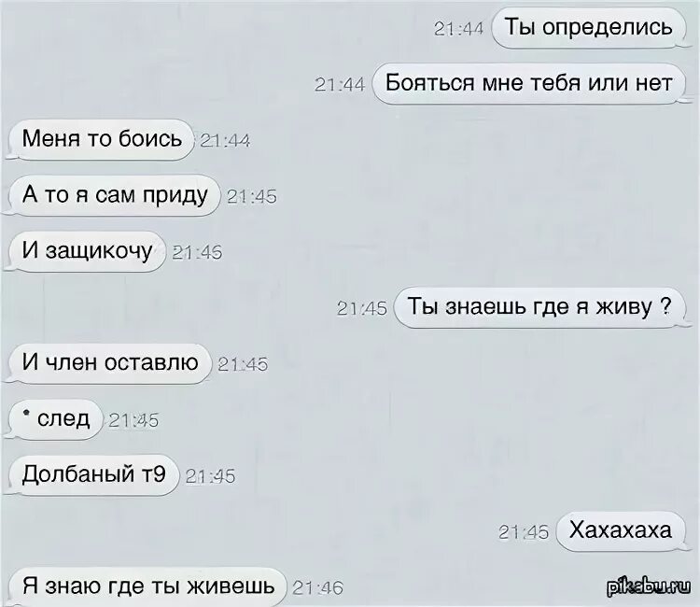This screenshot has height=607, width=700.
Task: Click the 21:45 timestamp beside 'Ты знаешь где я живу'
Action: (361, 309)
